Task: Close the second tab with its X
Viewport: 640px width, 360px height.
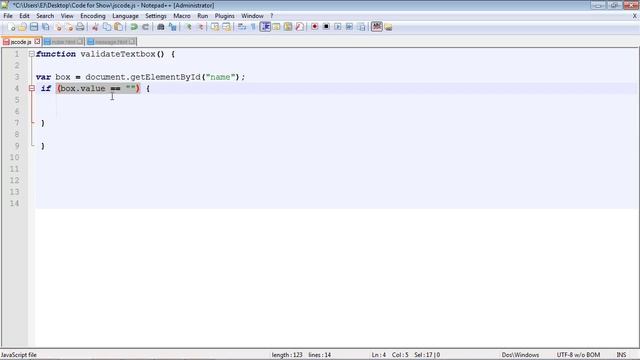Action: pyautogui.click(x=80, y=42)
